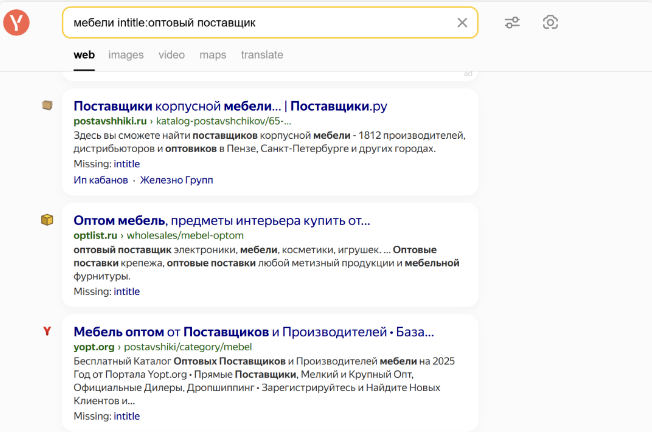Switch to the maps tab
Screen dimensions: 652x432
tap(212, 55)
